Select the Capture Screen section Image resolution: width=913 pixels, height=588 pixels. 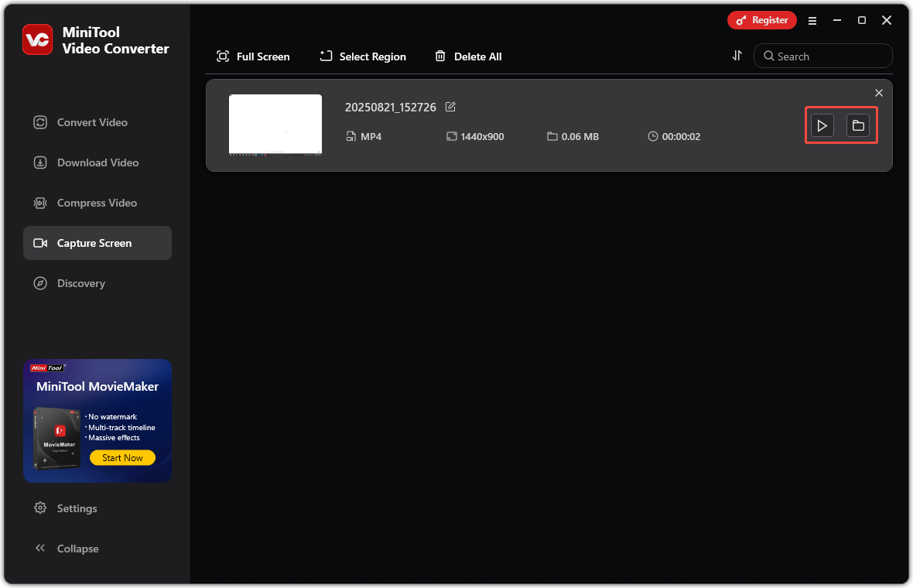[x=97, y=243]
